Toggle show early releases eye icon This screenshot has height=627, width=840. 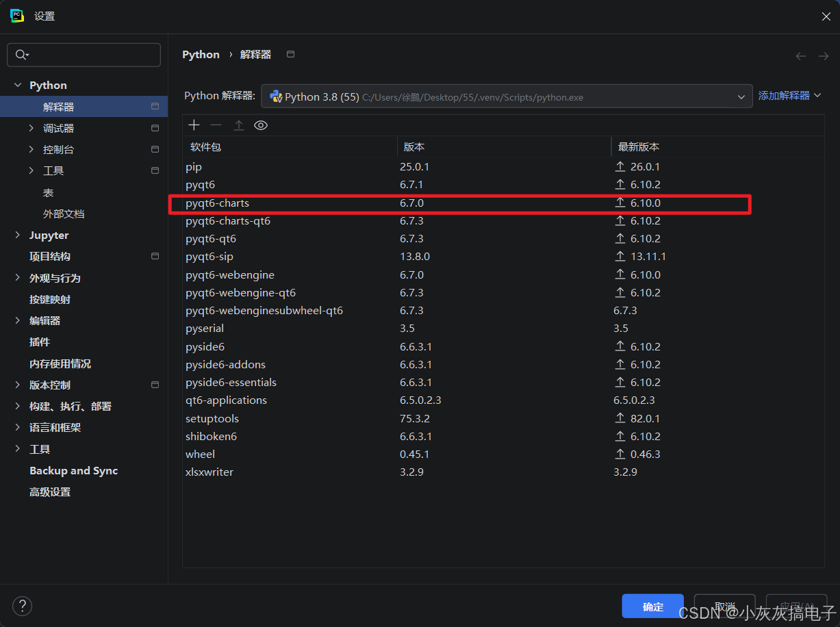(x=260, y=125)
